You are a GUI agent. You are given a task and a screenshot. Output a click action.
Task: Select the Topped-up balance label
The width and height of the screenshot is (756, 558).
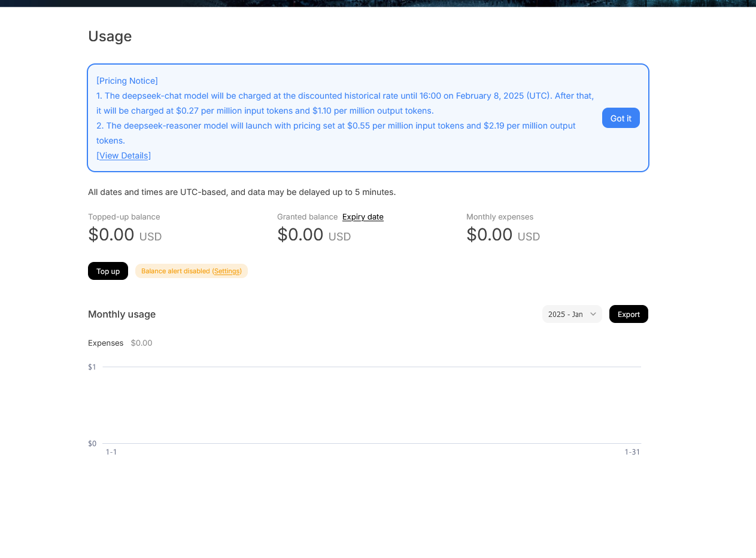pos(124,217)
